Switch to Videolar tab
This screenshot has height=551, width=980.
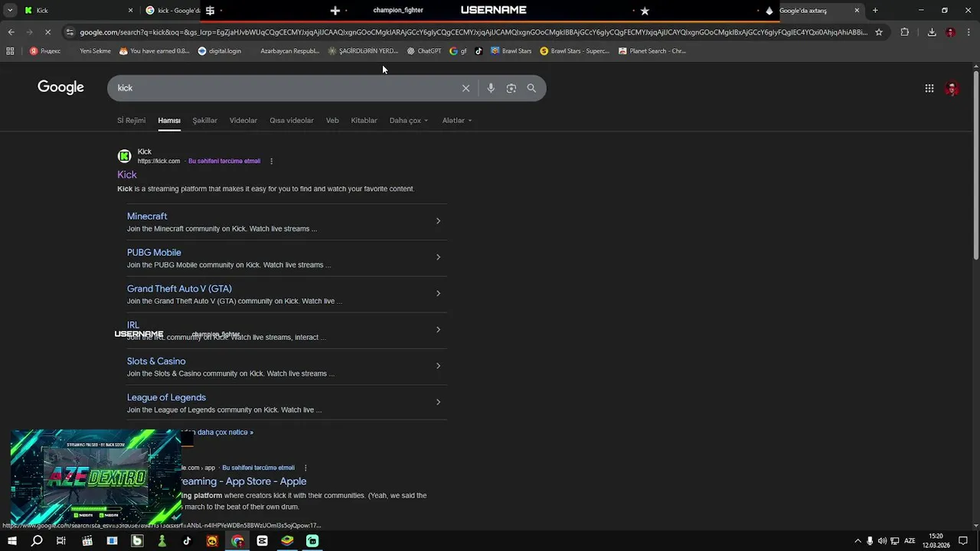[x=243, y=120]
